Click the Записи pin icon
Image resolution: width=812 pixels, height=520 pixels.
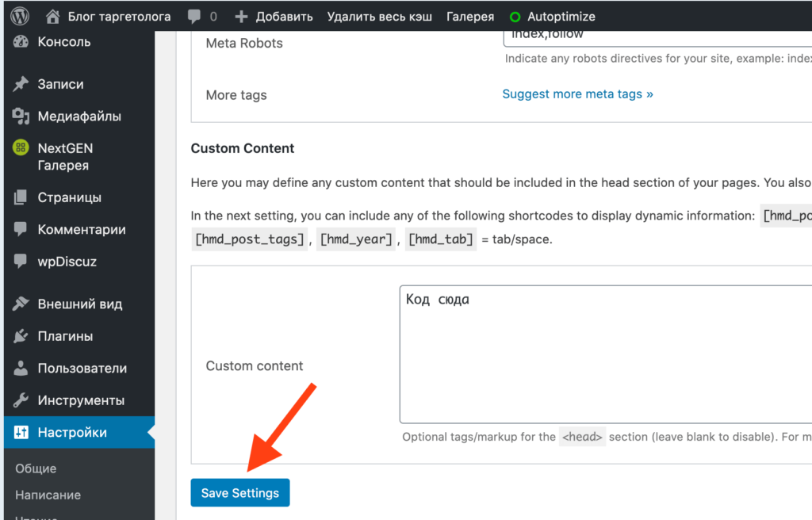tap(21, 84)
